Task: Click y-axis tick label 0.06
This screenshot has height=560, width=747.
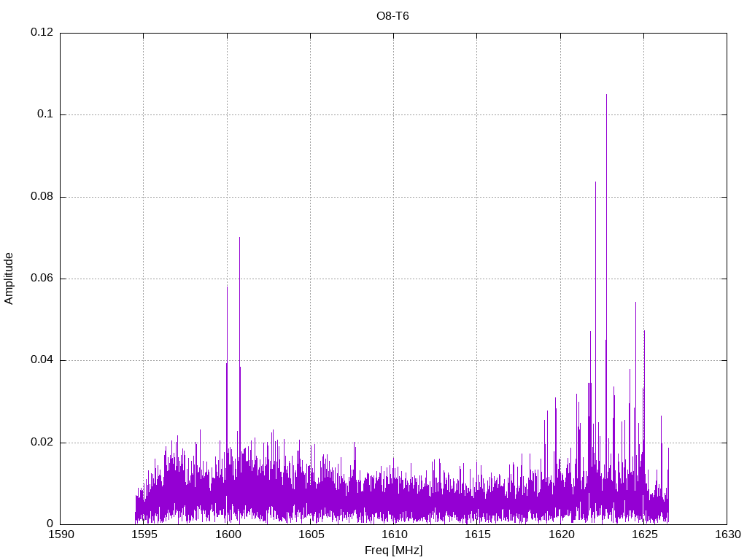Action: [x=42, y=278]
